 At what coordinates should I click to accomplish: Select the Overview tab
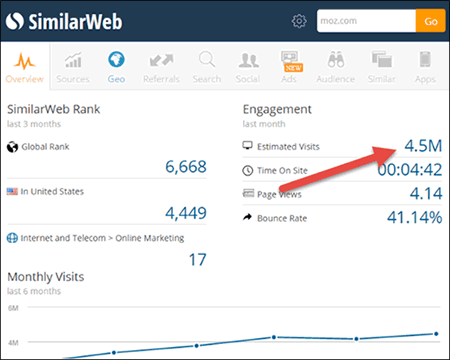(x=25, y=67)
